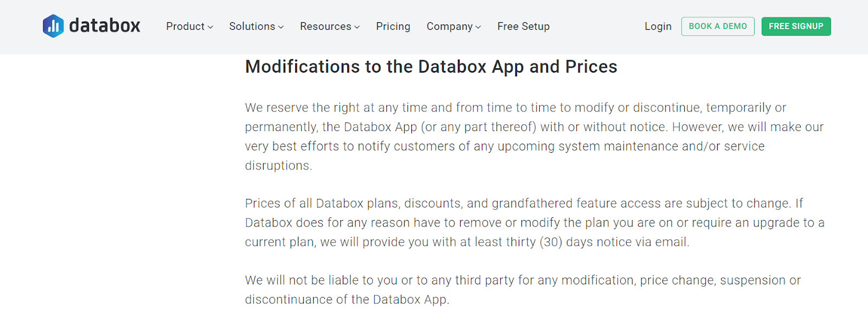Viewport: 868px width, 324px height.
Task: Open the Product menu
Action: pyautogui.click(x=185, y=27)
